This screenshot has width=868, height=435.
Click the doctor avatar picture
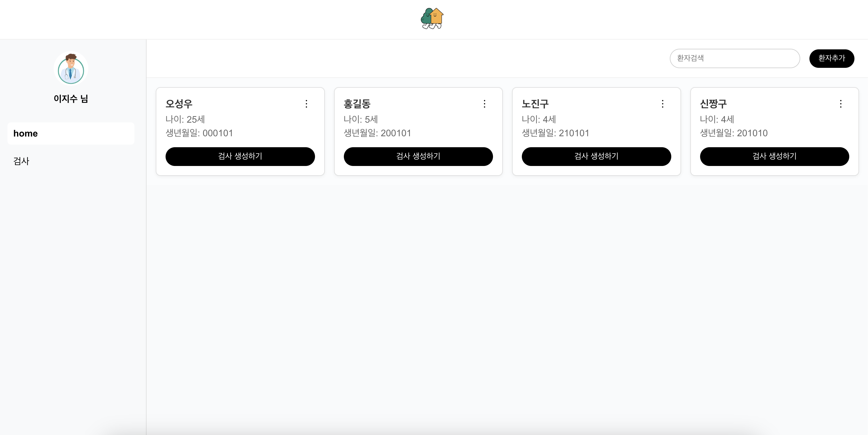click(71, 69)
